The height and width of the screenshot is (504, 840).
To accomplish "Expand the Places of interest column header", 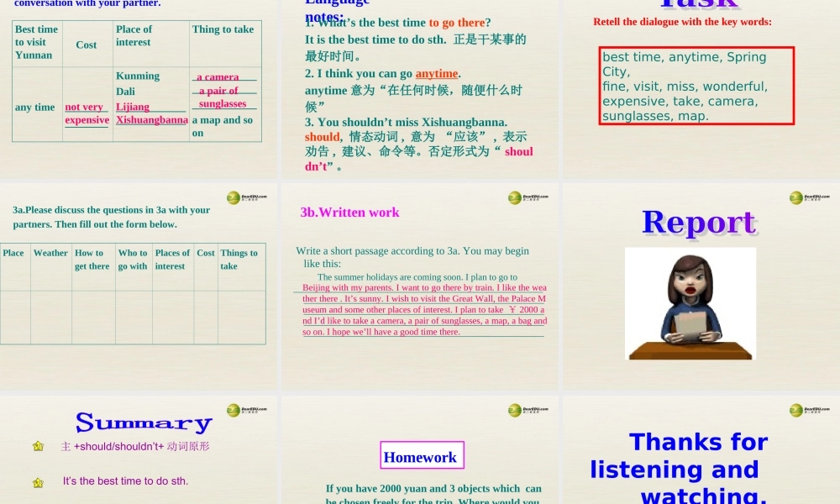I will pos(172,260).
